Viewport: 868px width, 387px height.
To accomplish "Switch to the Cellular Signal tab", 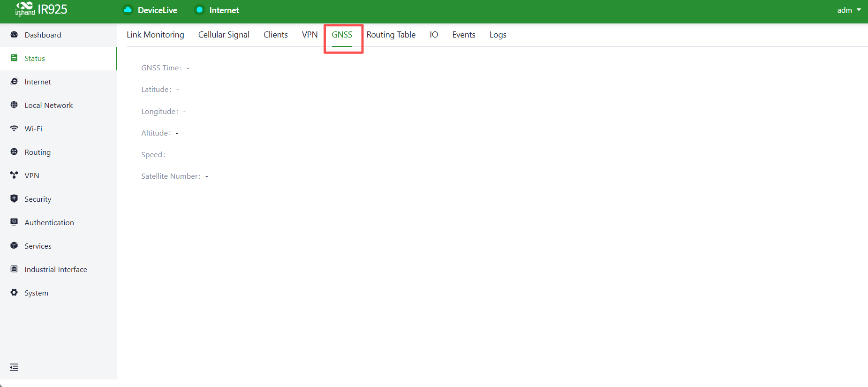I will [224, 35].
